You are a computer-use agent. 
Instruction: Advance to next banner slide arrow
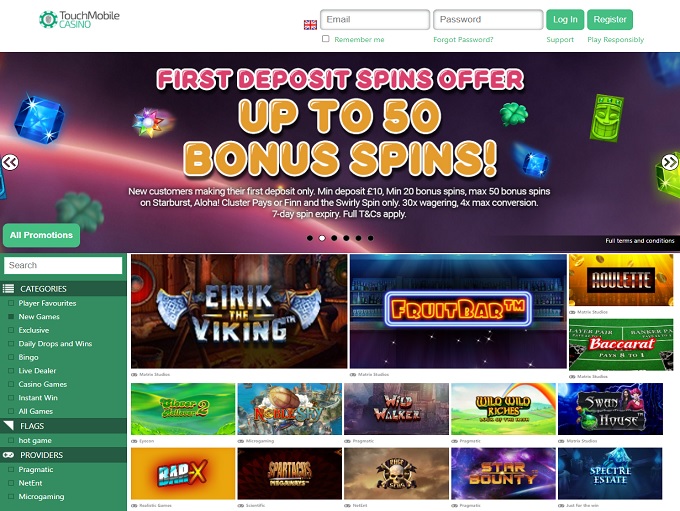click(670, 162)
